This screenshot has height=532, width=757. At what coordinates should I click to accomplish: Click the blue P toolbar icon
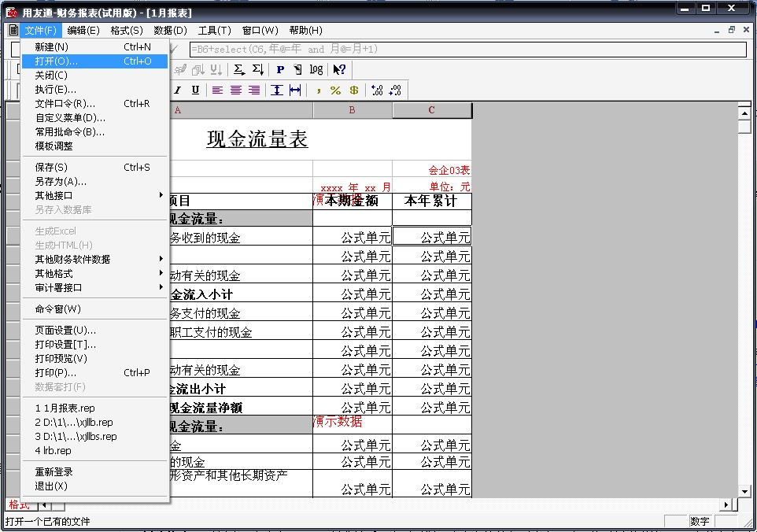click(x=280, y=69)
